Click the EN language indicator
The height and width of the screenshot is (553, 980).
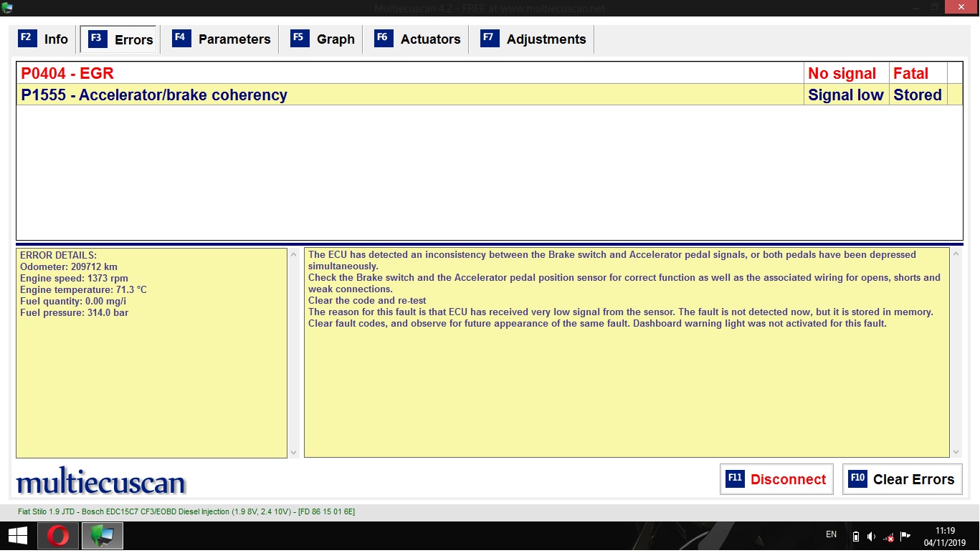point(832,534)
